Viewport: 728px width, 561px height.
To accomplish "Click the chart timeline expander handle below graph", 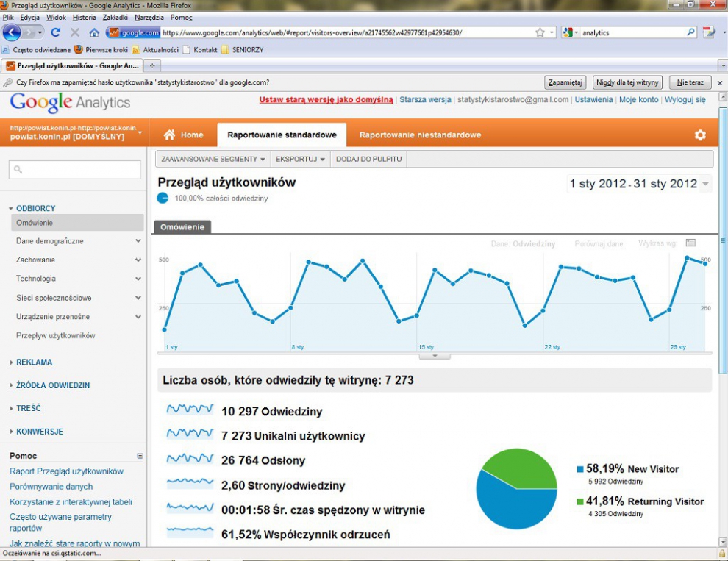I will tap(435, 356).
